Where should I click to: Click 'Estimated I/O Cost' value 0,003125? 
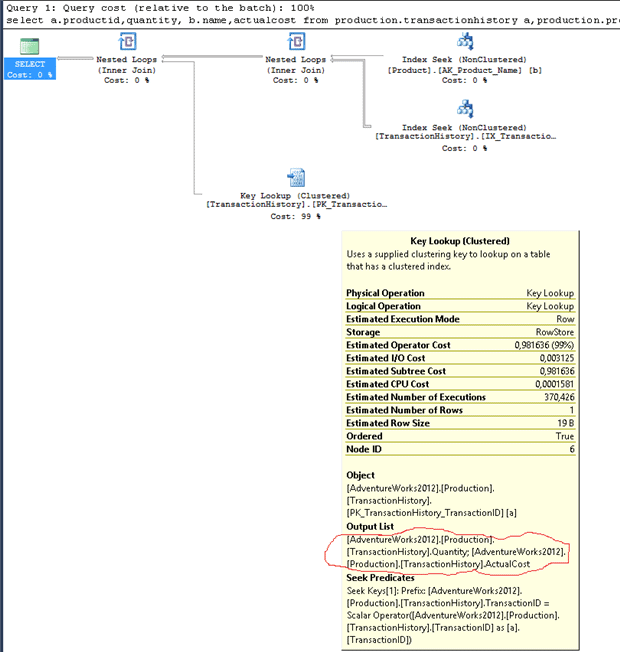pyautogui.click(x=557, y=358)
